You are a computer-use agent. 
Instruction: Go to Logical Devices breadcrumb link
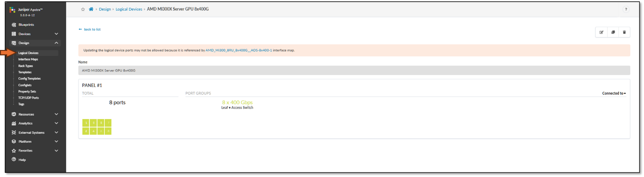point(129,9)
